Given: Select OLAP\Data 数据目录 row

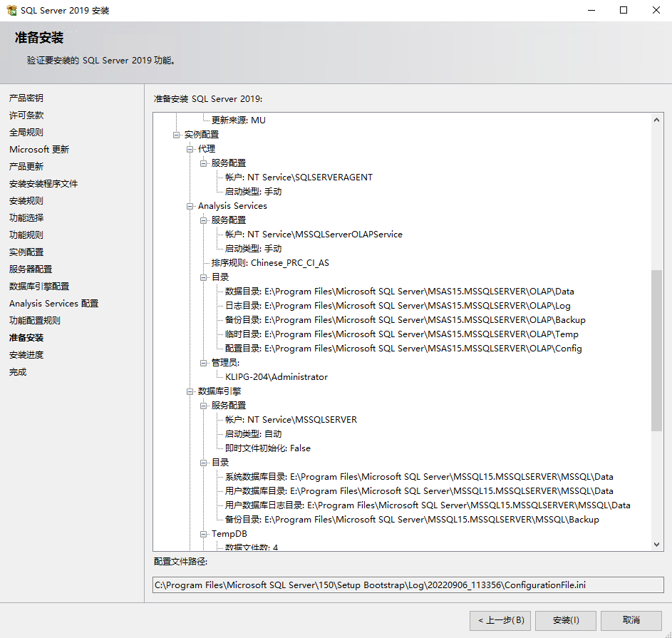Looking at the screenshot, I should [x=400, y=292].
